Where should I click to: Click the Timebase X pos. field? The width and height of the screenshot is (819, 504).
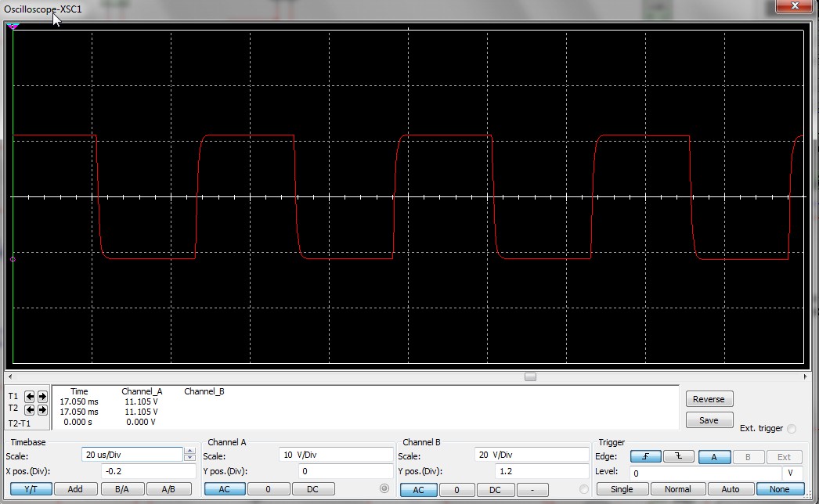point(148,471)
